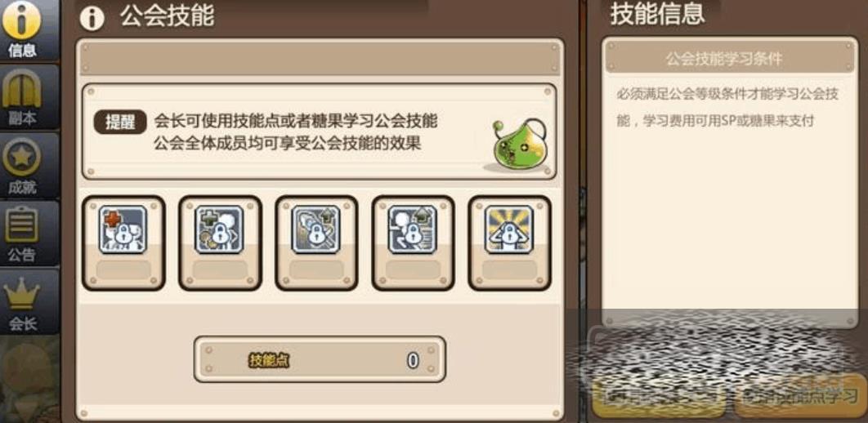Select the locked red-cross healing skill icon
868x423 pixels.
(123, 229)
